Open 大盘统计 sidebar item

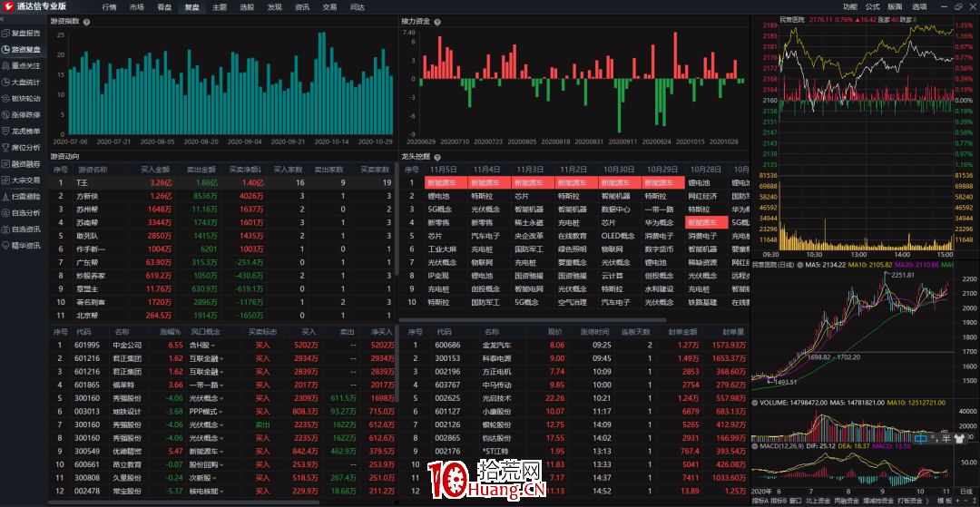click(x=22, y=82)
